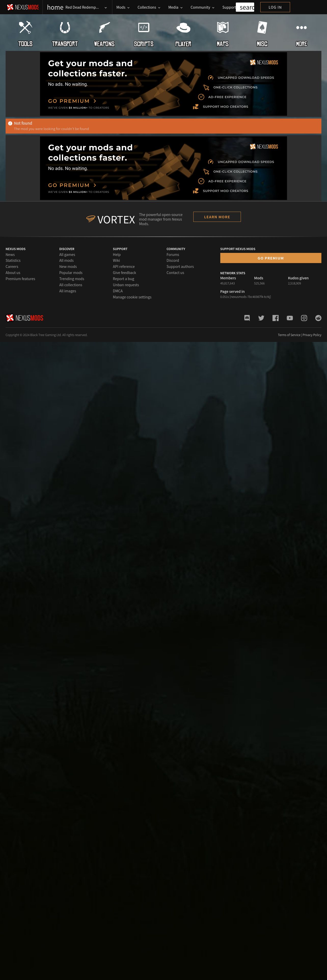Open the DMCA link
This screenshot has height=980, width=327.
click(x=118, y=291)
